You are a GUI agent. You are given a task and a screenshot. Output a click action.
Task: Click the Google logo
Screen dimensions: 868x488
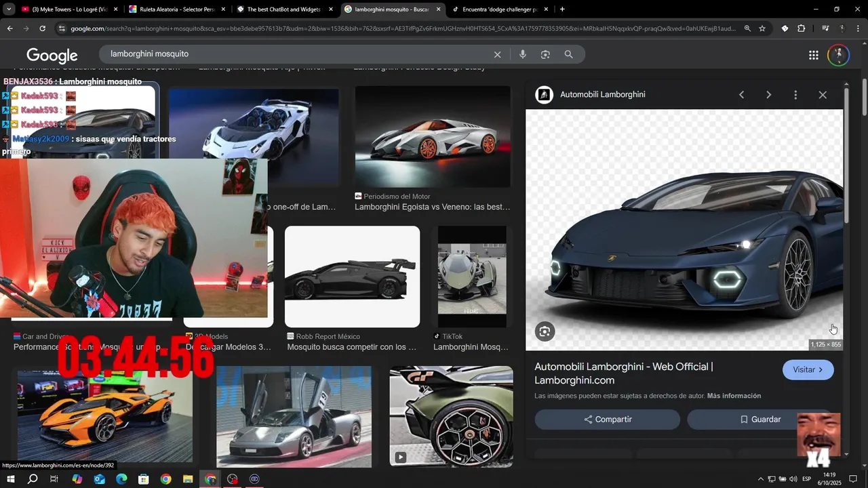[x=52, y=56]
